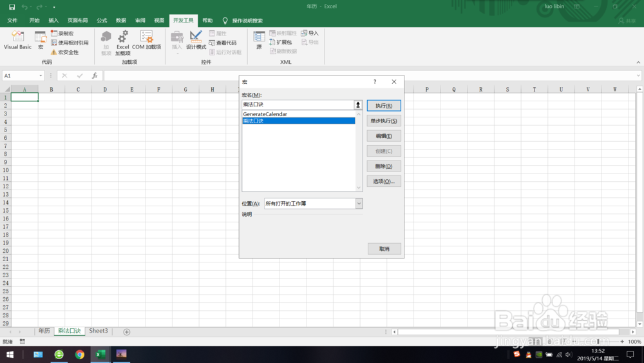
Task: Open the Macros (宏) ribbon button
Action: (x=40, y=40)
